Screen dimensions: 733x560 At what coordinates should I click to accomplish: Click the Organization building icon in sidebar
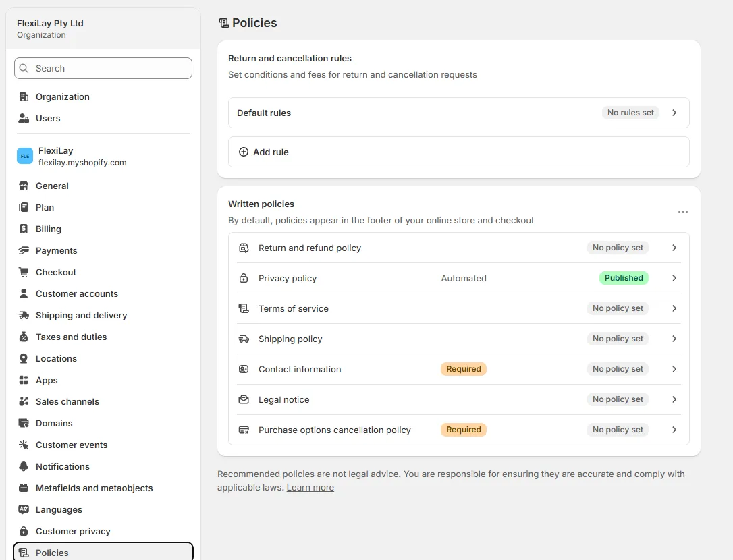point(24,96)
